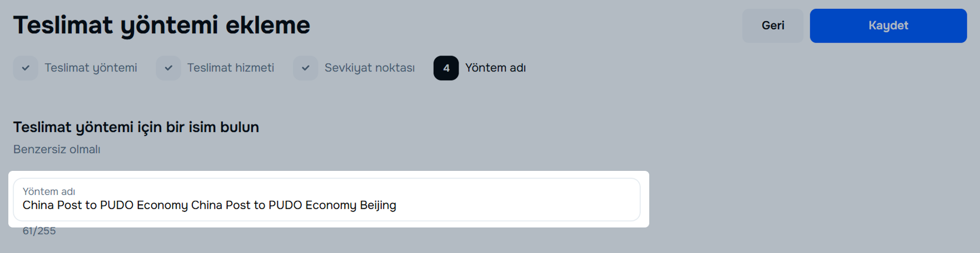Place cursor on the word Beijing
980x253 pixels.
point(378,205)
